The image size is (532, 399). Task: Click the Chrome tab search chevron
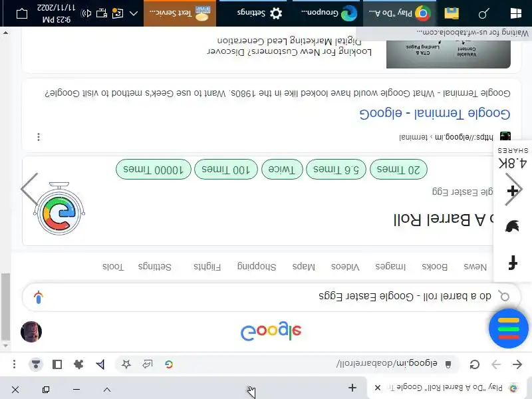coord(107,390)
